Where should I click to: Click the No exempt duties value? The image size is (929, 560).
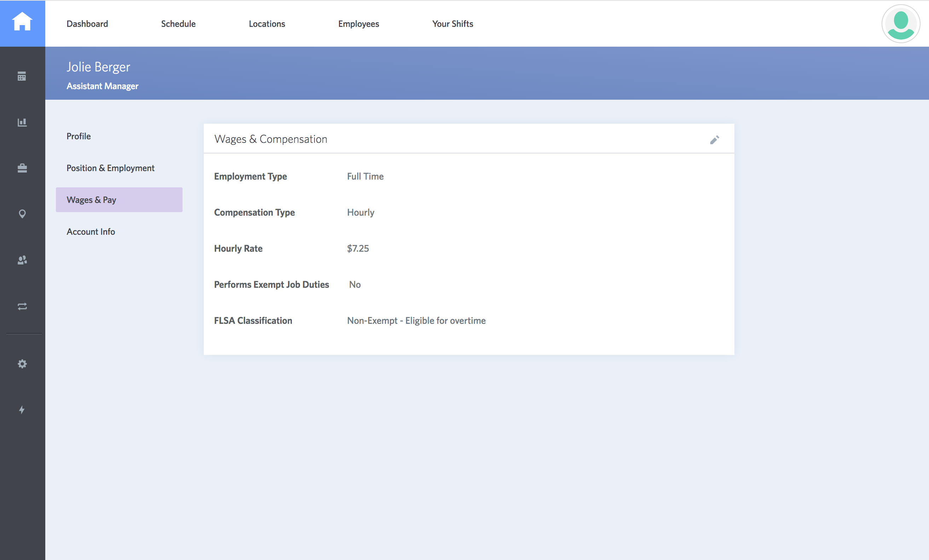(355, 285)
